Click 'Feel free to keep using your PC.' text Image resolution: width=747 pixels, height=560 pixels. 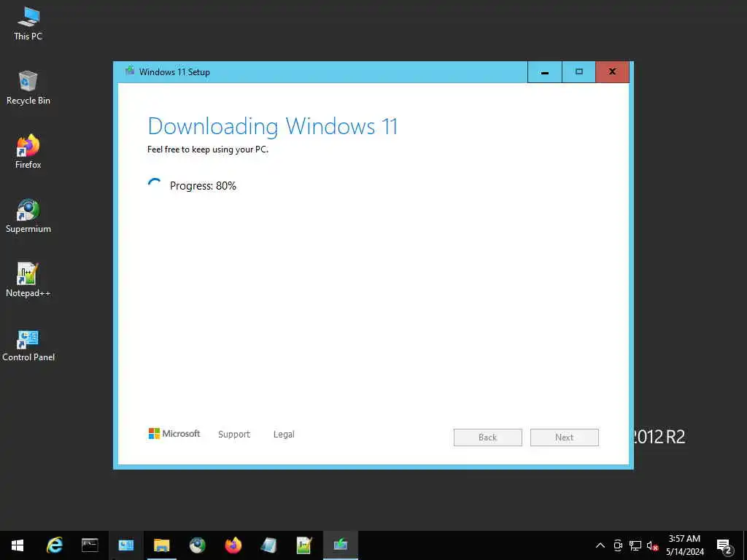(x=208, y=149)
